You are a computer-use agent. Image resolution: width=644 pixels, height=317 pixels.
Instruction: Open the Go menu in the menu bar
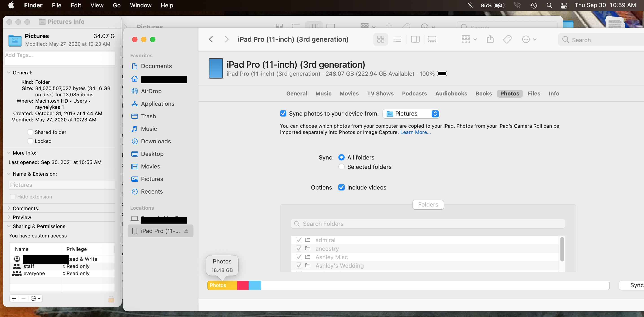[x=117, y=5]
